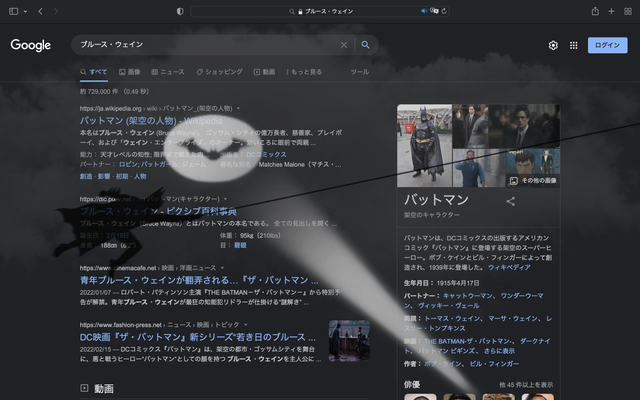
Task: Open the translate page icon in address bar
Action: (x=434, y=11)
